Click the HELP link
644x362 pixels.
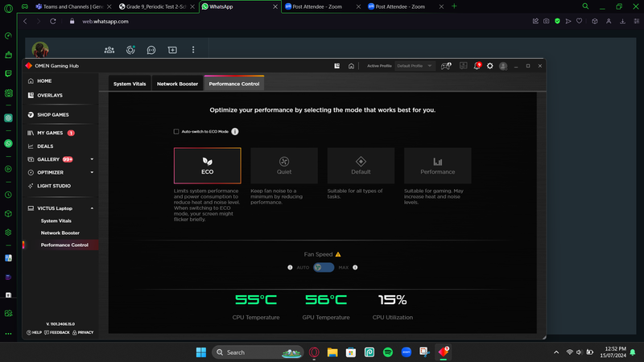coord(34,332)
